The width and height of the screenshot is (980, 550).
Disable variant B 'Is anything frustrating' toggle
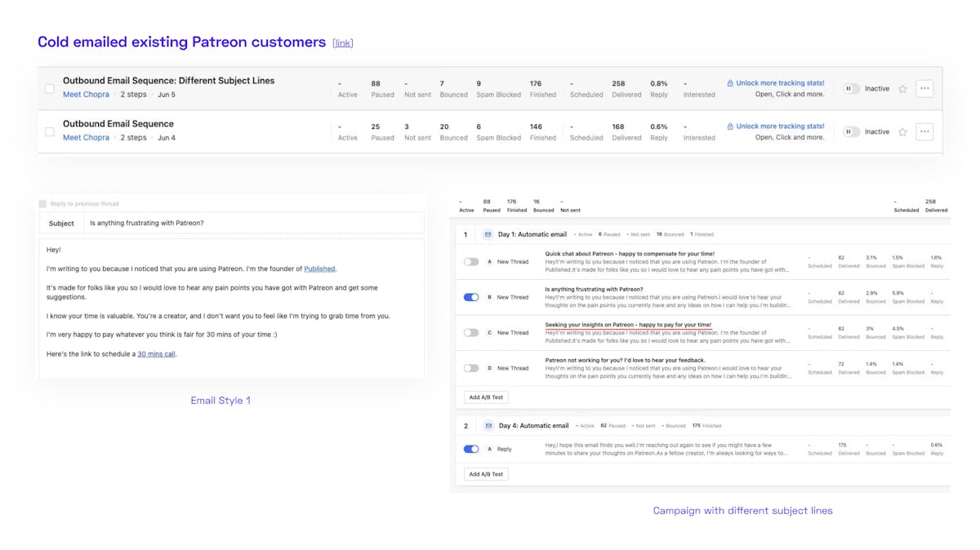click(x=471, y=298)
